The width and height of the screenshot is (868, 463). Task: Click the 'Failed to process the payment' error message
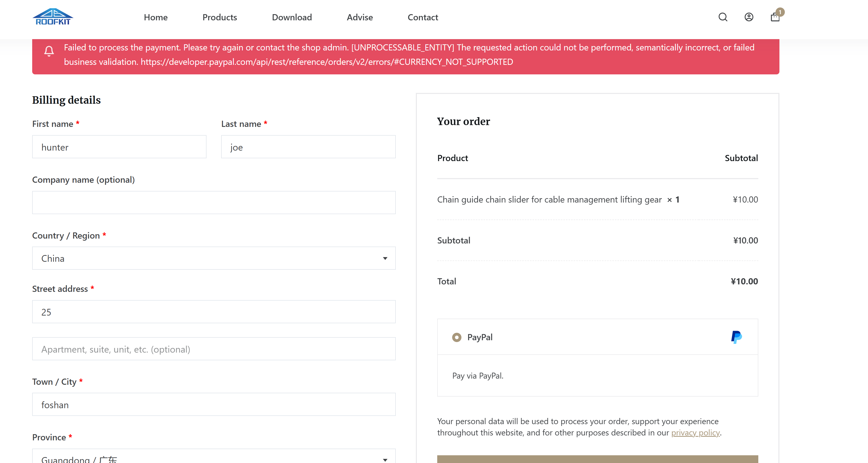409,55
